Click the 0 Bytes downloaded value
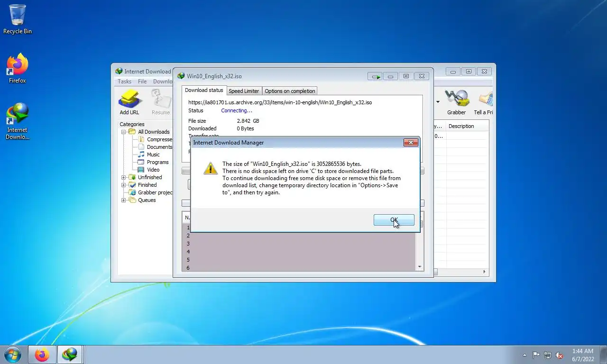 245,128
